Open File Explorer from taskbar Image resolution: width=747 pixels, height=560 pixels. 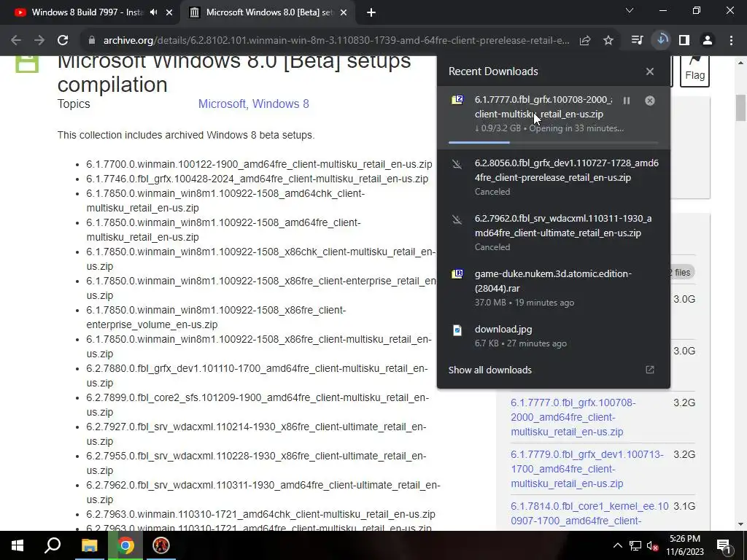[x=89, y=545]
